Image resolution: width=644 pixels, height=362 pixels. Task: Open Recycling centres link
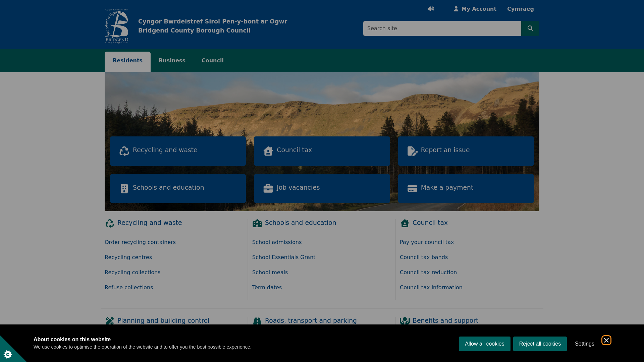pos(128,257)
